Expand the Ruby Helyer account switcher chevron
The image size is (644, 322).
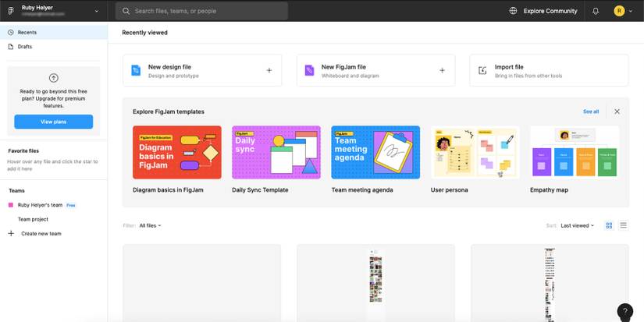click(x=97, y=11)
